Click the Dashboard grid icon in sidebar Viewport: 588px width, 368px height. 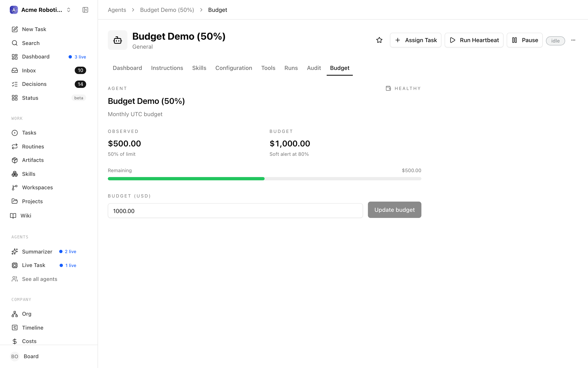click(15, 57)
